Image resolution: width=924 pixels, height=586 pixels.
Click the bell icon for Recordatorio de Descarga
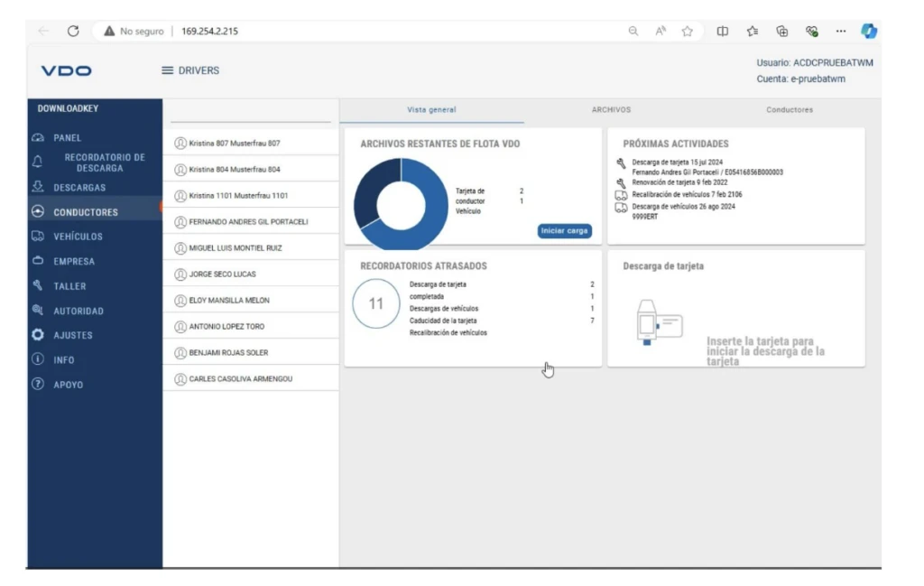click(38, 163)
